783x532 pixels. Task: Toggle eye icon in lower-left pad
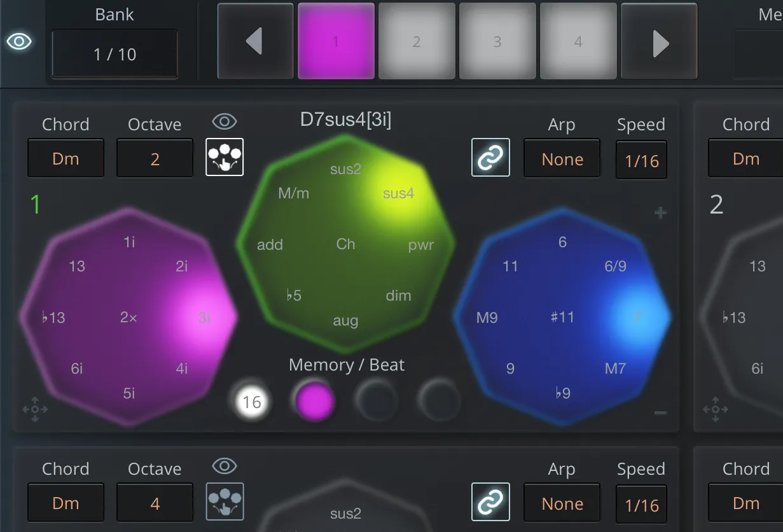(225, 466)
